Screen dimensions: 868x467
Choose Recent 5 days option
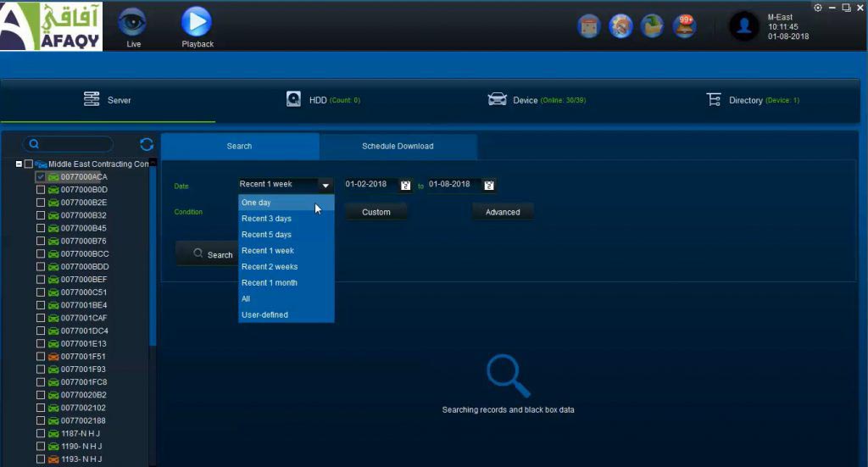point(287,235)
